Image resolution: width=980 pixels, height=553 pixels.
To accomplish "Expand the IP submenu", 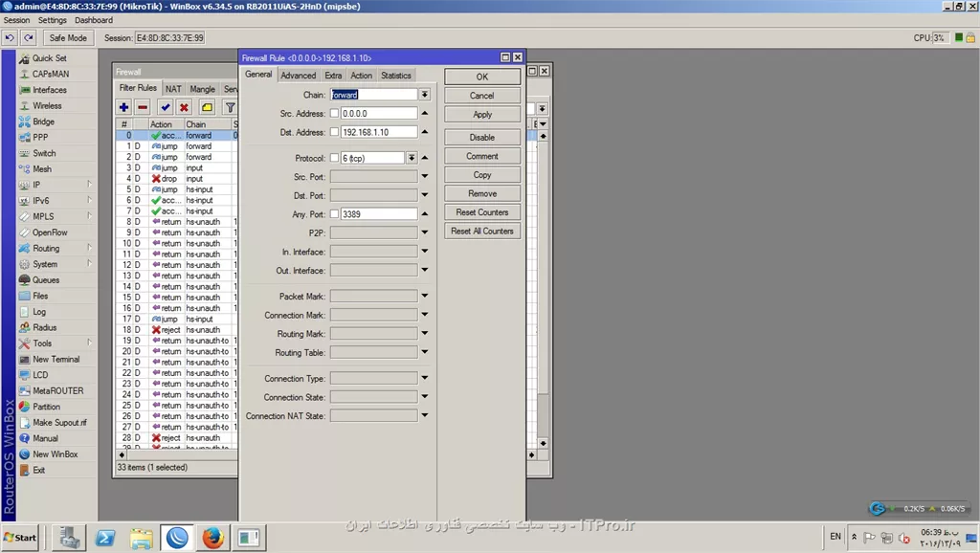I will point(56,185).
